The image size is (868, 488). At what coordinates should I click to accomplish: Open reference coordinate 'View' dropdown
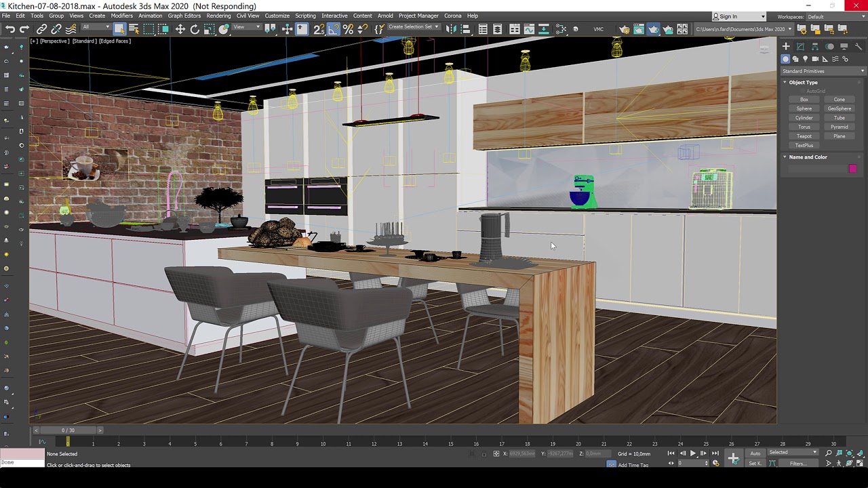(247, 27)
